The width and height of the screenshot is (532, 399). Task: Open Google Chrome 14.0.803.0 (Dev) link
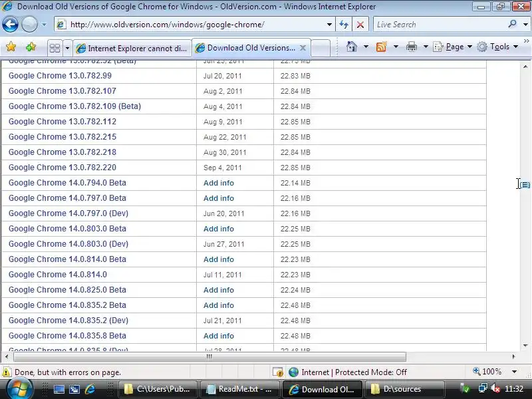click(68, 243)
